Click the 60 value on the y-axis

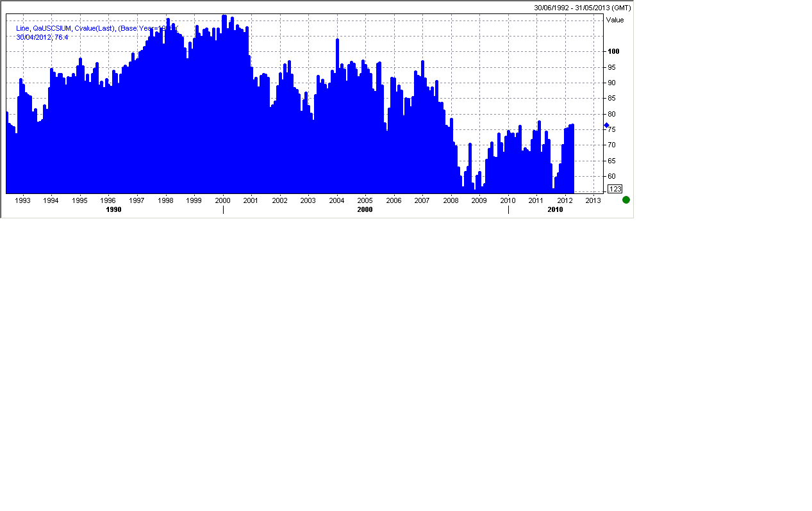click(x=612, y=176)
